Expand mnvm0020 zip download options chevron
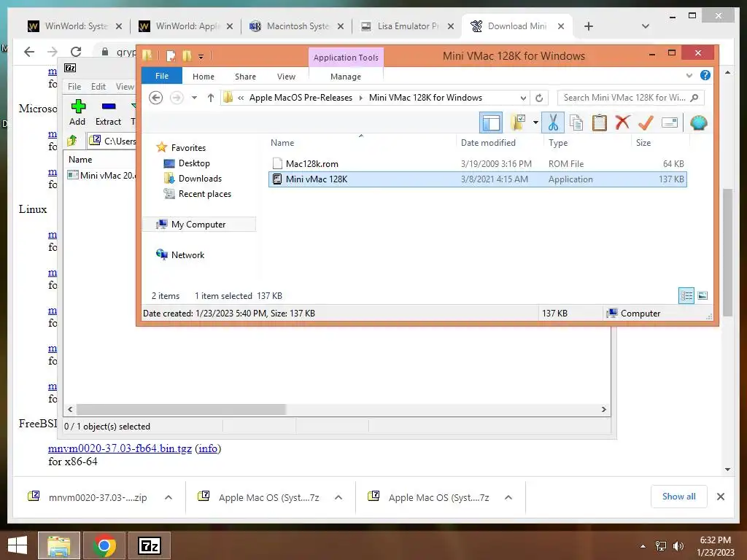This screenshot has width=747, height=560. pos(169,497)
